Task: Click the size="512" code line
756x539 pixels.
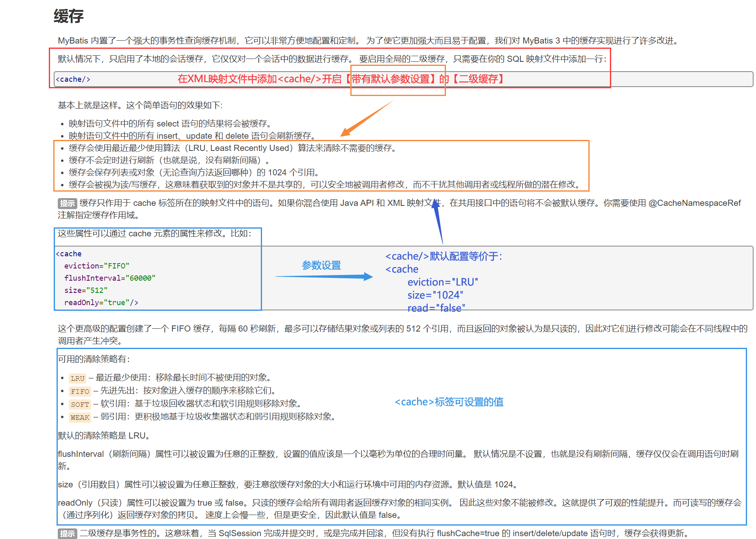Action: 86,290
